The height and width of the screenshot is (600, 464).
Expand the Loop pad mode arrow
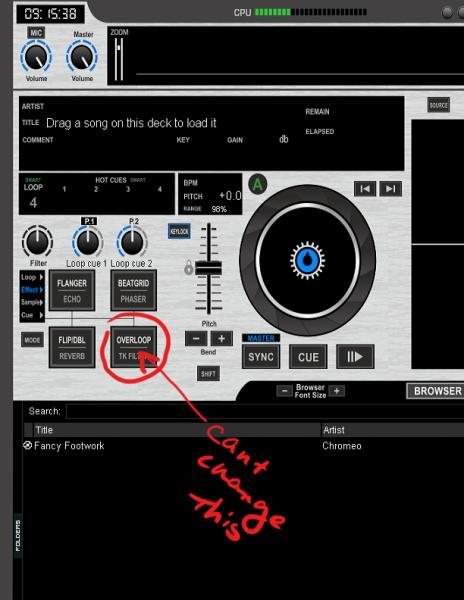[x=41, y=277]
